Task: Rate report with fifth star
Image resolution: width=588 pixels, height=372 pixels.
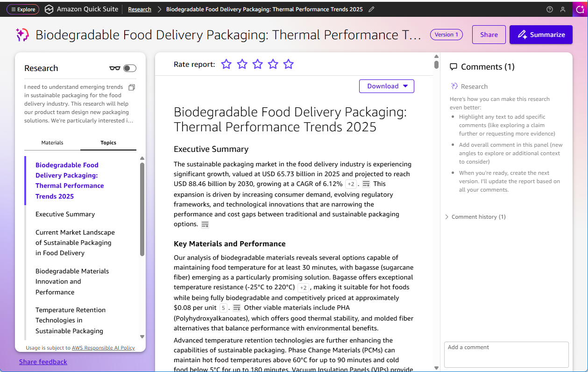Action: click(x=289, y=64)
